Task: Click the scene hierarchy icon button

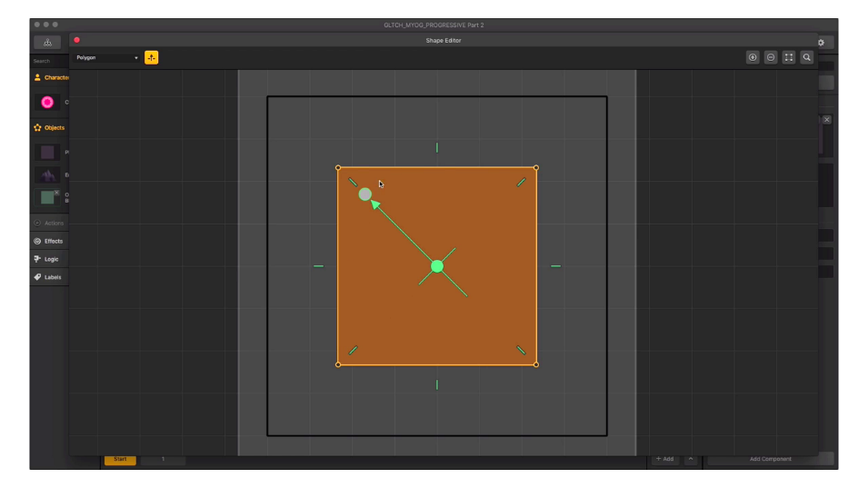Action: (x=47, y=42)
